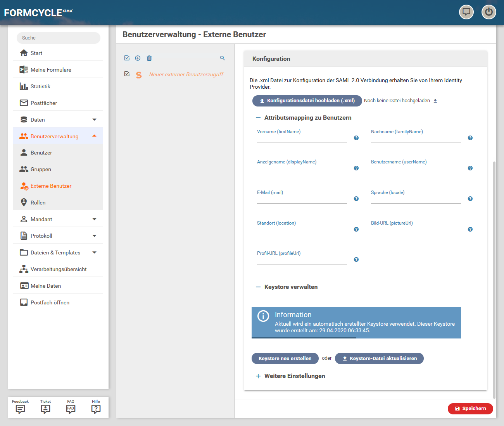Toggle the select-all checkbox in list toolbar
The width and height of the screenshot is (504, 426).
coord(127,58)
